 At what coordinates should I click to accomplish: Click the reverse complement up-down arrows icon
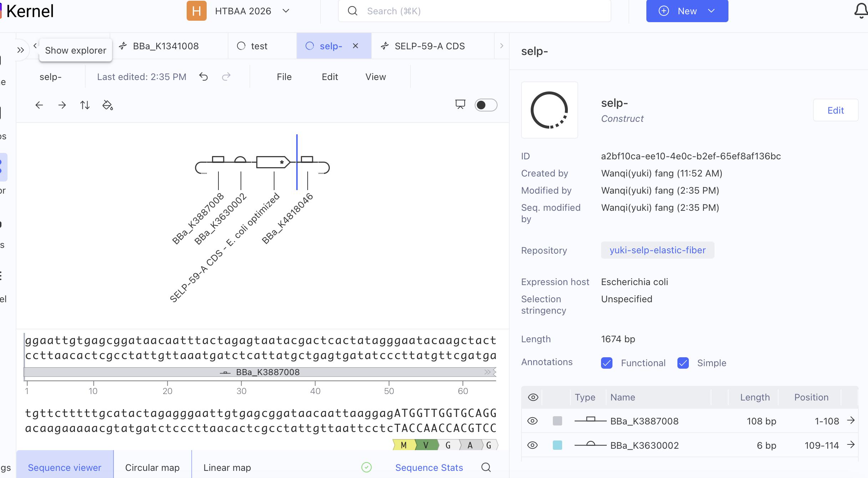85,105
